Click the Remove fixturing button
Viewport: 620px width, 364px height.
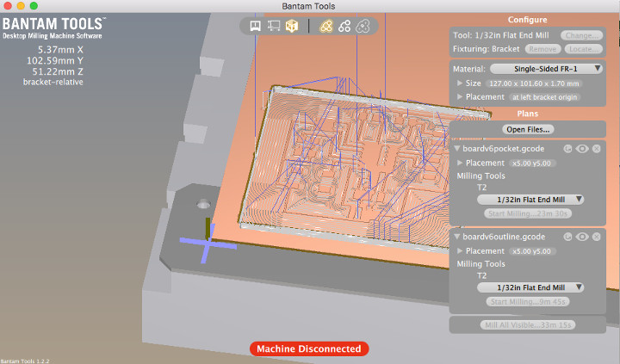[x=542, y=49]
